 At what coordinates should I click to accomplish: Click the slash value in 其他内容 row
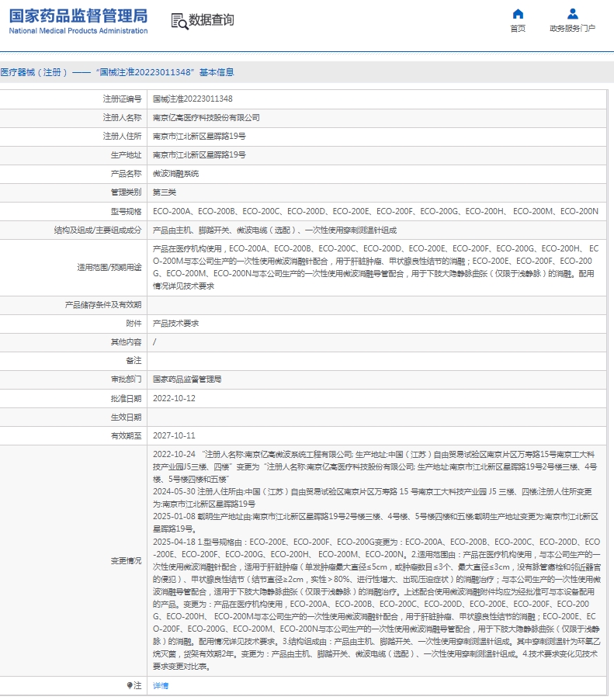[x=154, y=342]
